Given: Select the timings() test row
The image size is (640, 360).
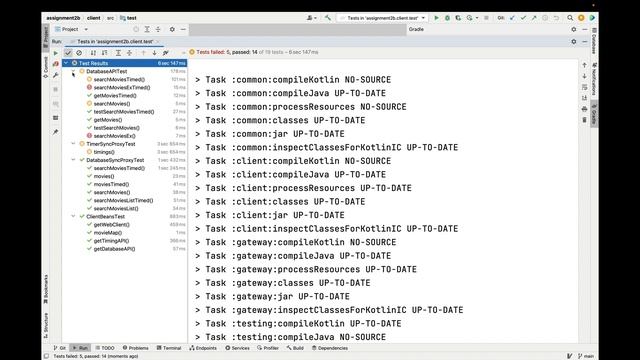Looking at the screenshot, I should pyautogui.click(x=125, y=152).
